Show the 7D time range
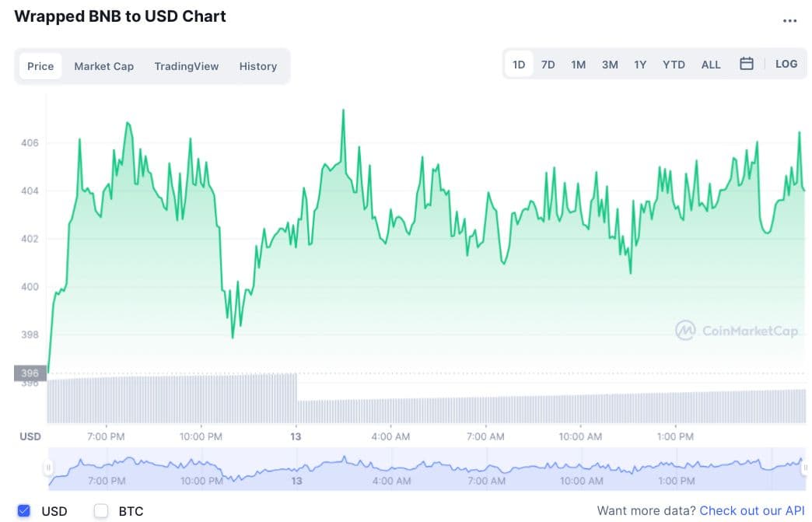The height and width of the screenshot is (522, 812). click(x=548, y=65)
